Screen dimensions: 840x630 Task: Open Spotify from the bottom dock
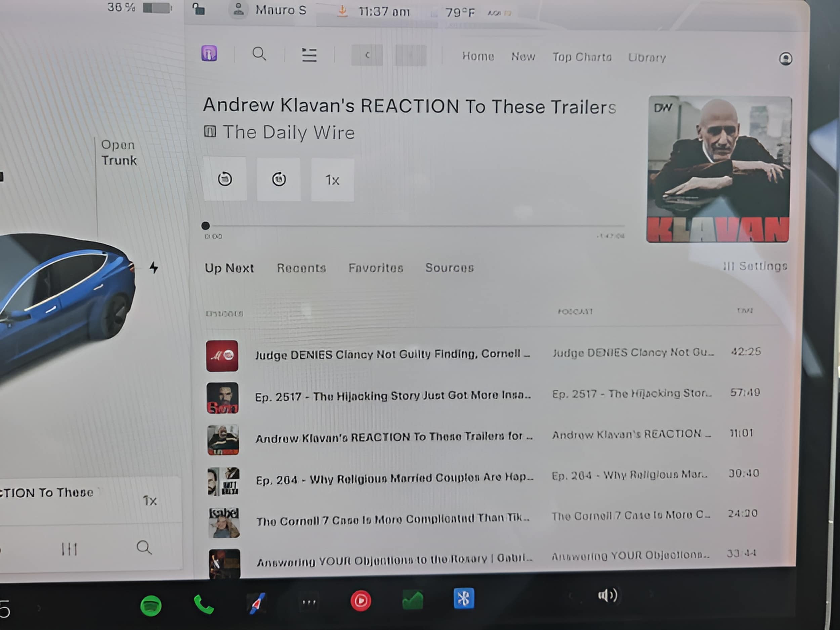click(151, 606)
